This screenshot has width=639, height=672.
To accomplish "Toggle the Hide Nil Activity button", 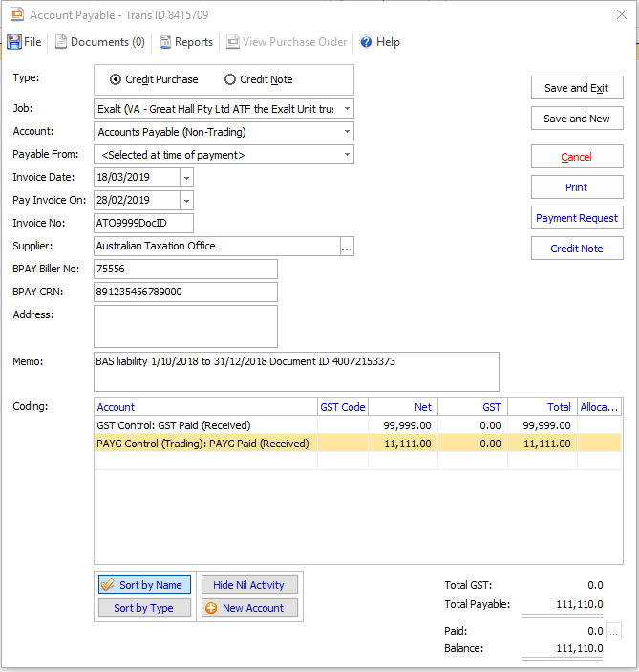I will [248, 585].
